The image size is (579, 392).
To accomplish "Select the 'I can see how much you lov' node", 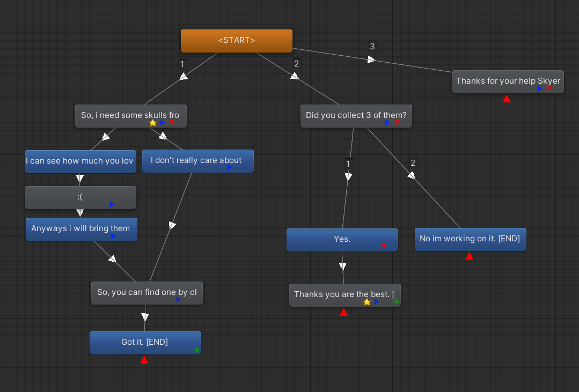I will pyautogui.click(x=79, y=161).
